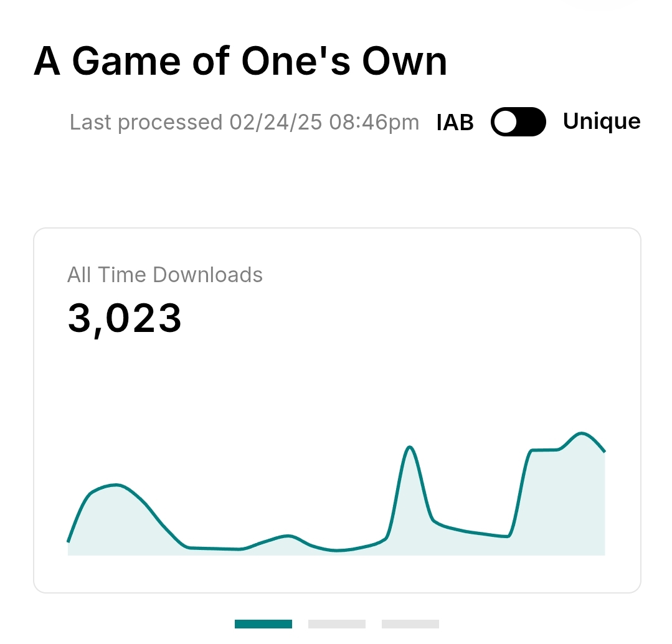This screenshot has height=644, width=672.
Task: Click the small bump left of the spike
Action: click(286, 536)
